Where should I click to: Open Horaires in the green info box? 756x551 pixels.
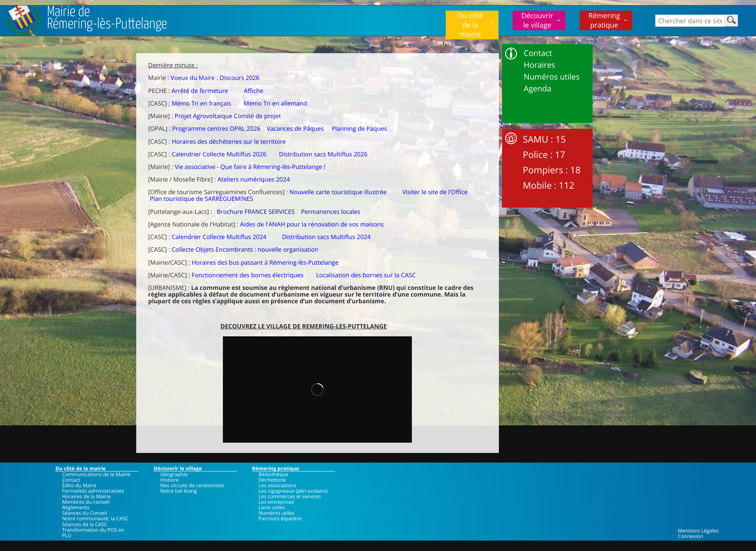click(539, 65)
